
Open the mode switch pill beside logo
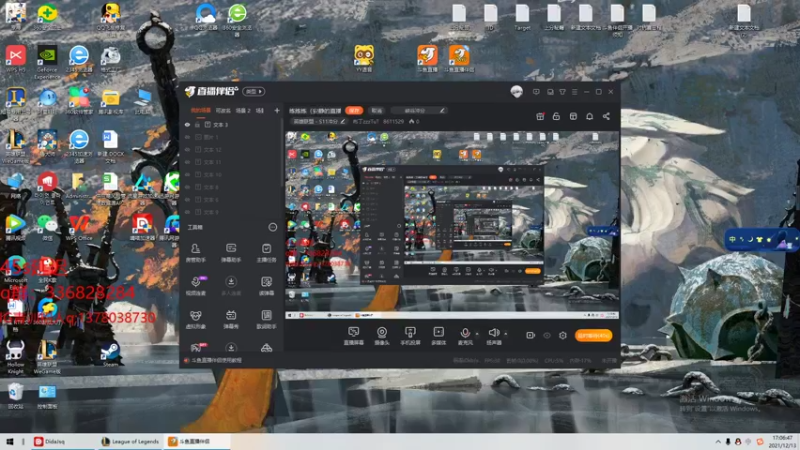pyautogui.click(x=254, y=92)
